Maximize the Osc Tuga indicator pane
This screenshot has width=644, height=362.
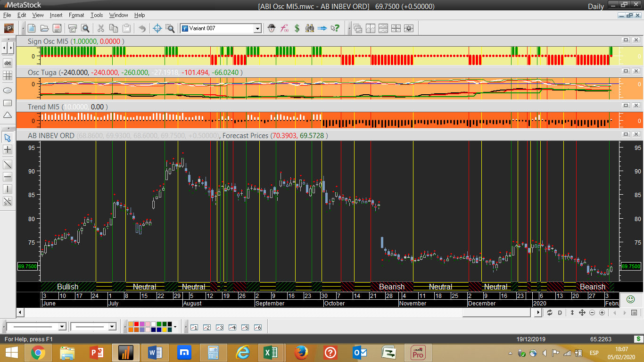626,71
